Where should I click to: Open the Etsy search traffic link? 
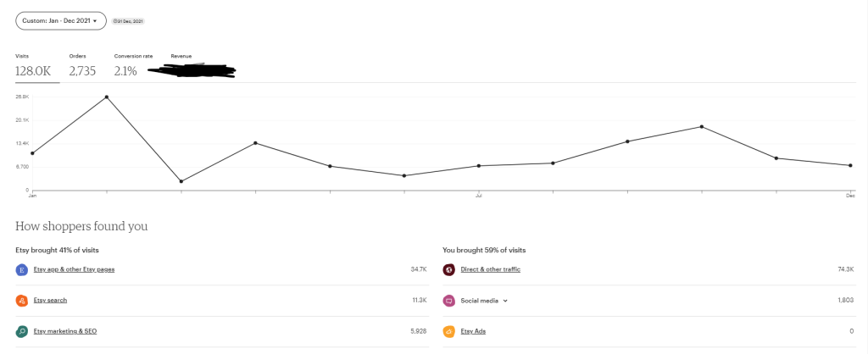coord(50,301)
